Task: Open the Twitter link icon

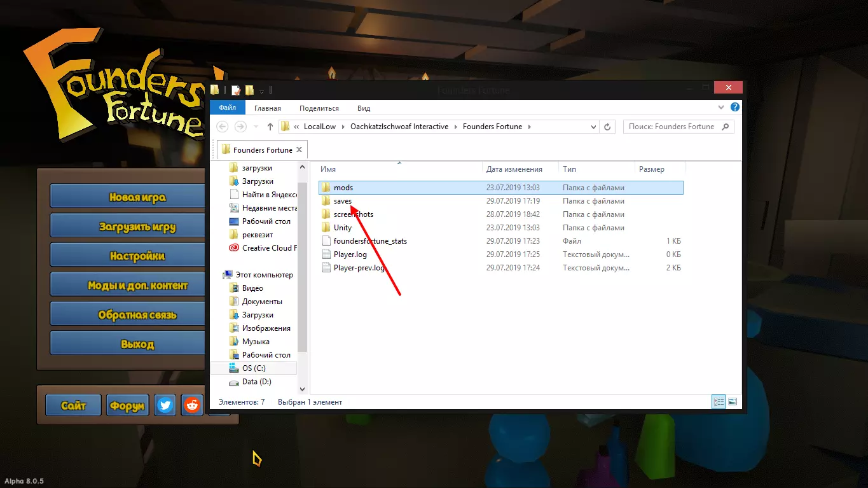Action: (166, 405)
